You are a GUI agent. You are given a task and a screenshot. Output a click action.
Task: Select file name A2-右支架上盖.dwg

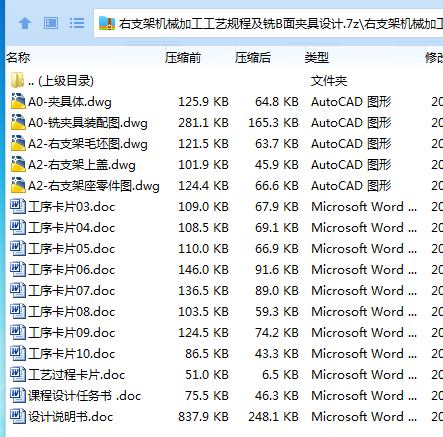coord(82,165)
